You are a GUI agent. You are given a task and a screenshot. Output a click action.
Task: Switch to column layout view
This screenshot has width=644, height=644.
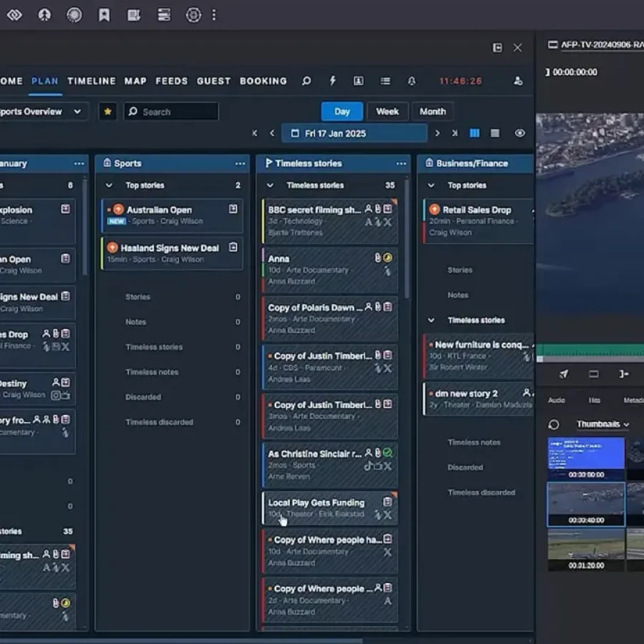pyautogui.click(x=474, y=133)
